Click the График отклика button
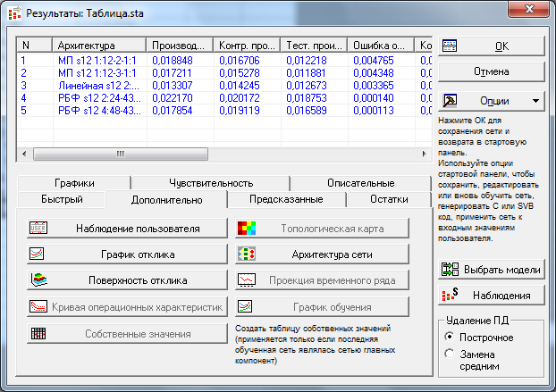 click(127, 254)
